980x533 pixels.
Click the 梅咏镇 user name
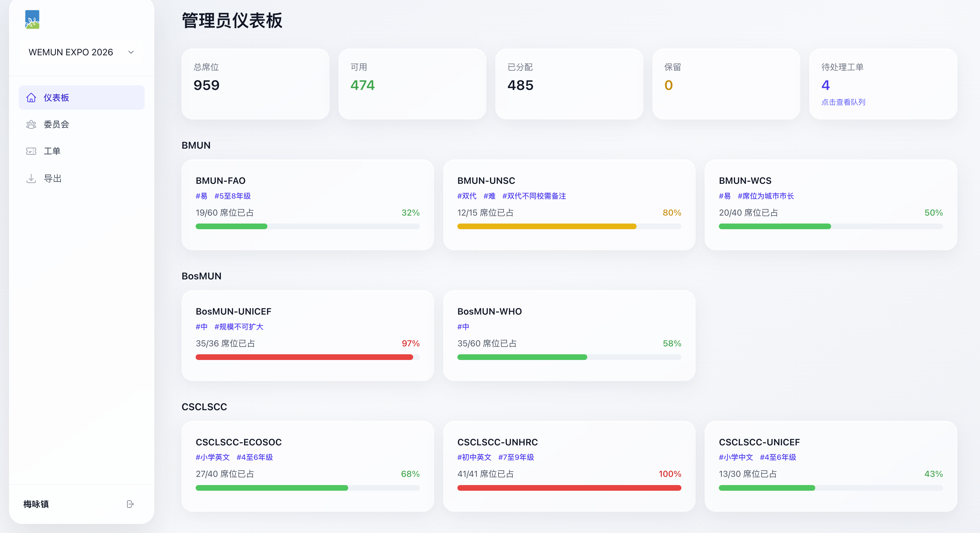click(36, 504)
